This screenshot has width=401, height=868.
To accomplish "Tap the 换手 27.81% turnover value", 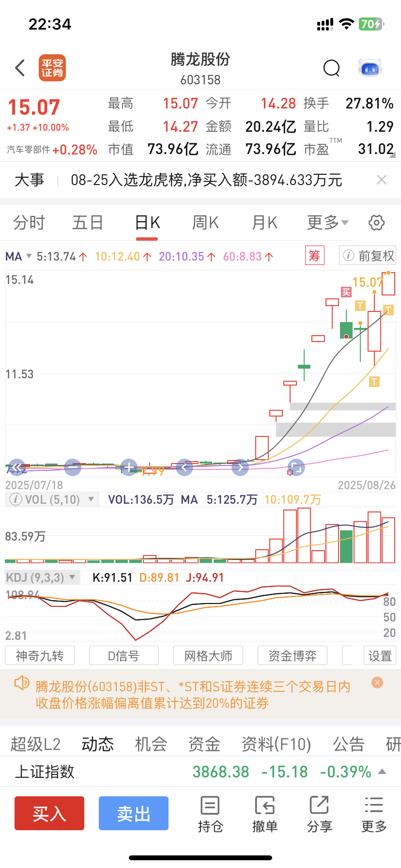I will click(x=370, y=103).
